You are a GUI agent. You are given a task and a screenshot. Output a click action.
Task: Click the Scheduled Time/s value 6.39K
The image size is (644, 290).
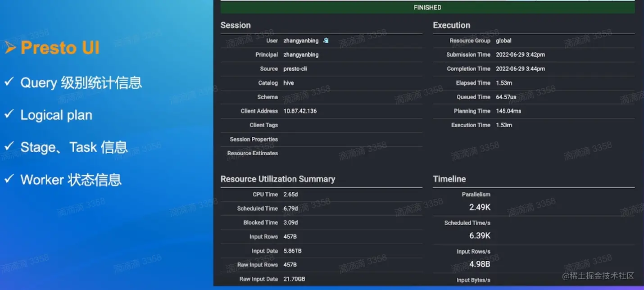click(x=480, y=236)
